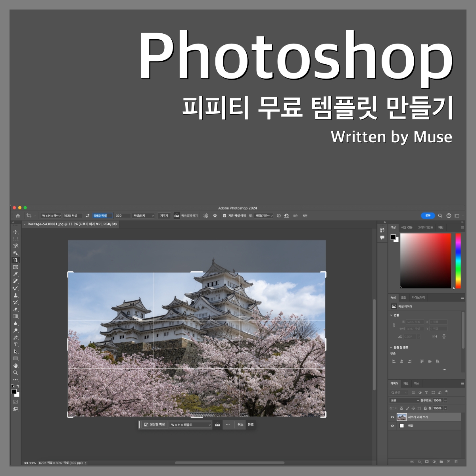Select the Path Selection tool
The image size is (476, 476).
[x=15, y=352]
